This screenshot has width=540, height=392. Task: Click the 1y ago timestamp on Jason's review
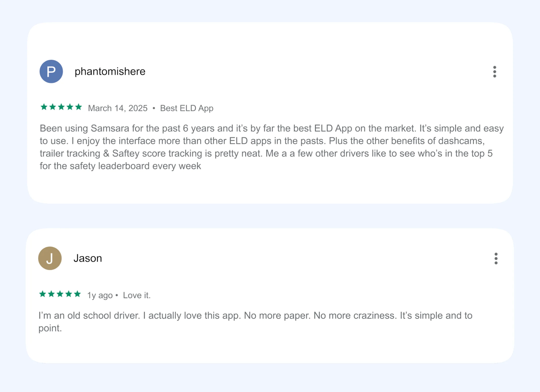click(x=100, y=295)
